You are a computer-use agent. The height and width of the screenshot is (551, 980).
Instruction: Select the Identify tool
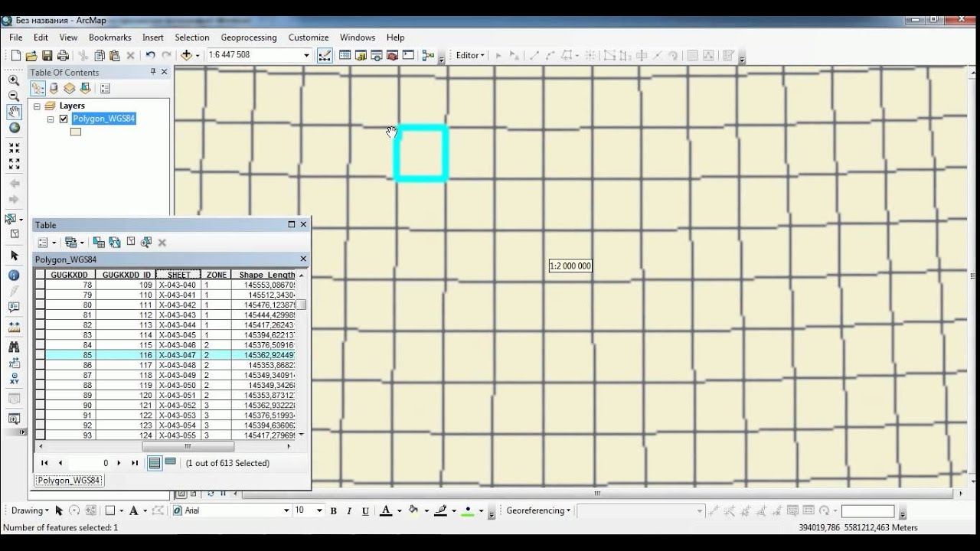pyautogui.click(x=14, y=275)
